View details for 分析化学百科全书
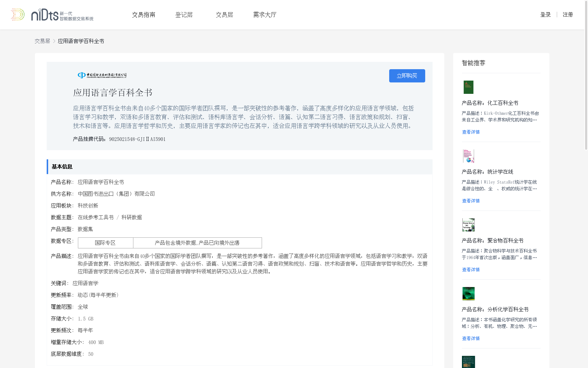Screen dimensions: 588x368 [x=471, y=339]
